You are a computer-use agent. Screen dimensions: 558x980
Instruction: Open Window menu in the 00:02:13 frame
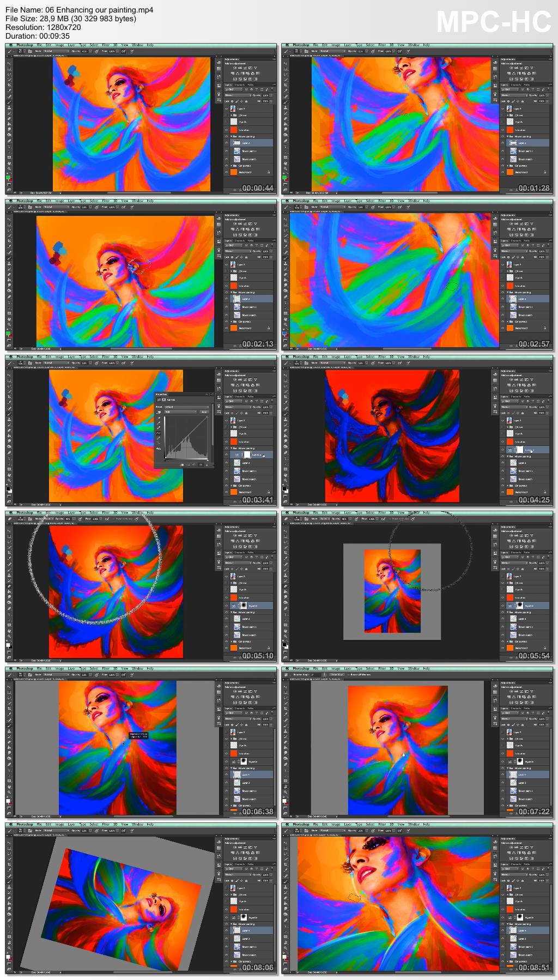point(137,201)
